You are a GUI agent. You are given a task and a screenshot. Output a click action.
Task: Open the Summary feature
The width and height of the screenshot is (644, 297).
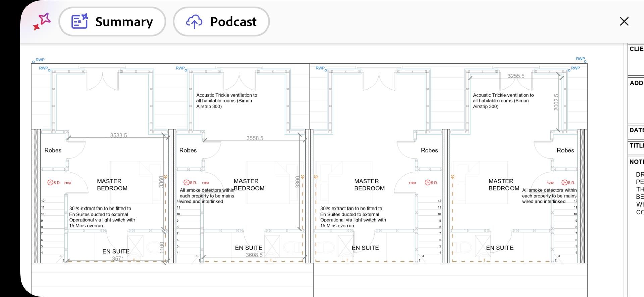[112, 22]
